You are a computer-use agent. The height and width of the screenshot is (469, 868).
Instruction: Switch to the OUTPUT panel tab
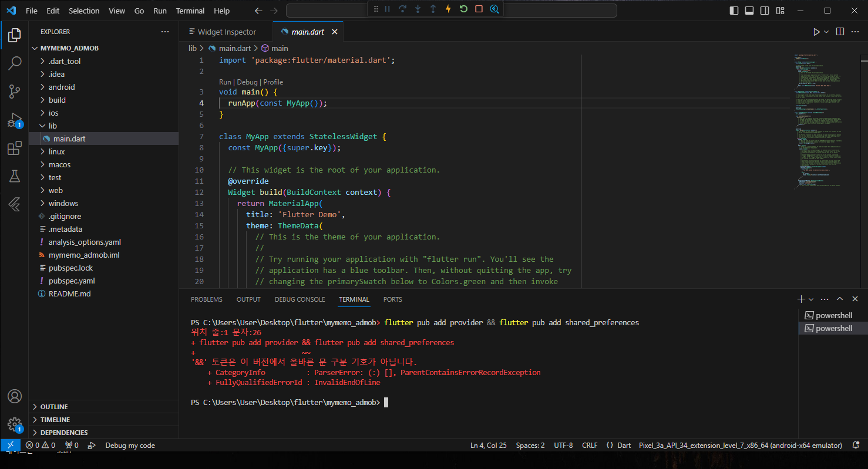point(248,299)
